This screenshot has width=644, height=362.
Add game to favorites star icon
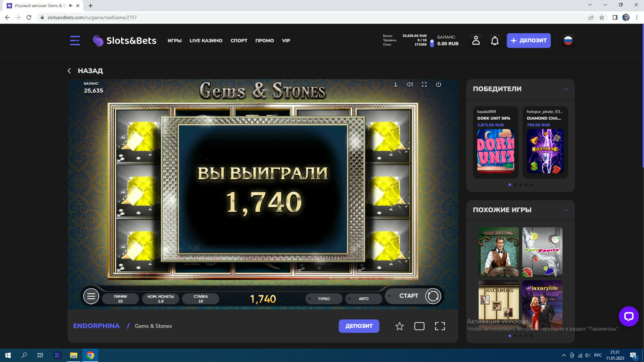coord(399,326)
